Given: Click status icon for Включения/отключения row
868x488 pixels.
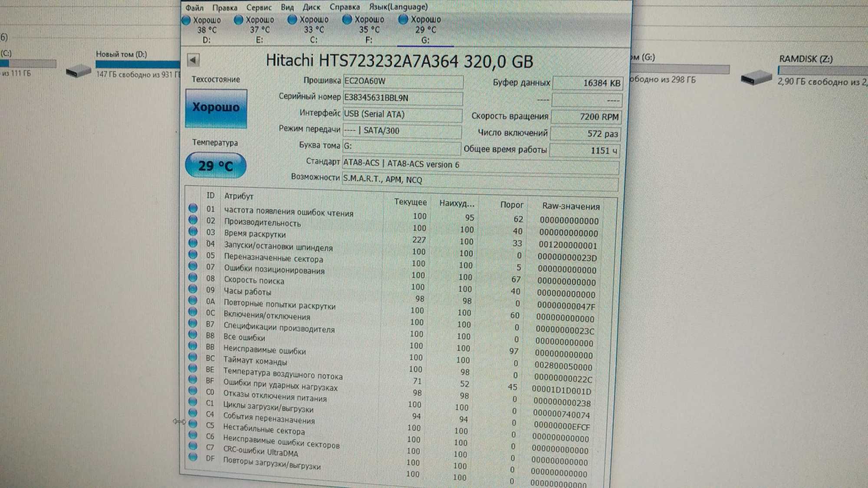Looking at the screenshot, I should coord(193,312).
